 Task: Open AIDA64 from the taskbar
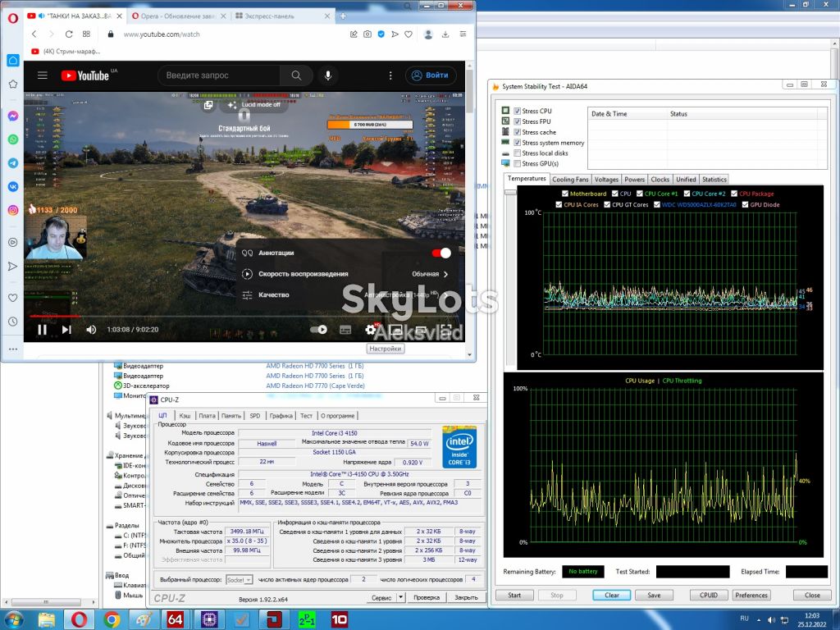176,619
